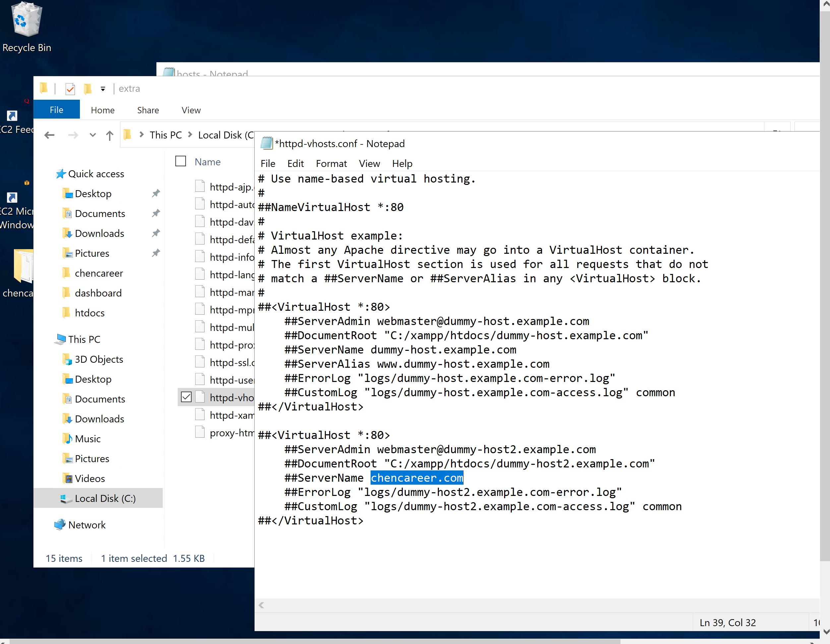Open Notepad Help menu
The image size is (830, 644).
[x=402, y=164]
